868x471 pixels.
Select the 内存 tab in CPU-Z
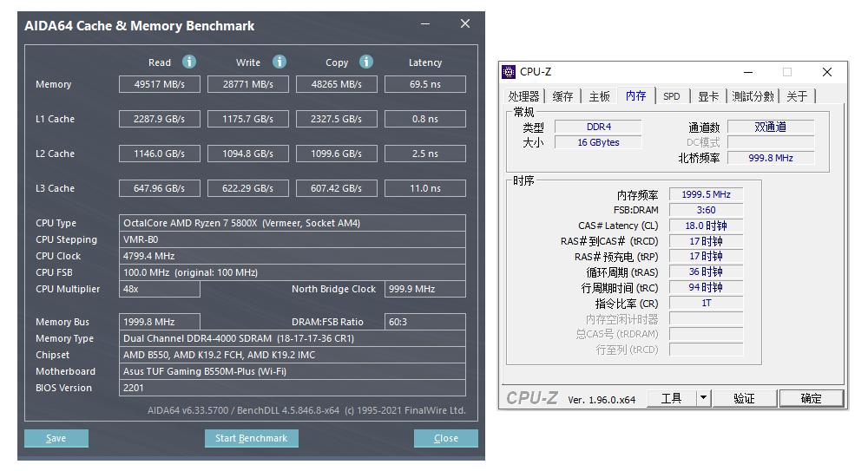636,95
